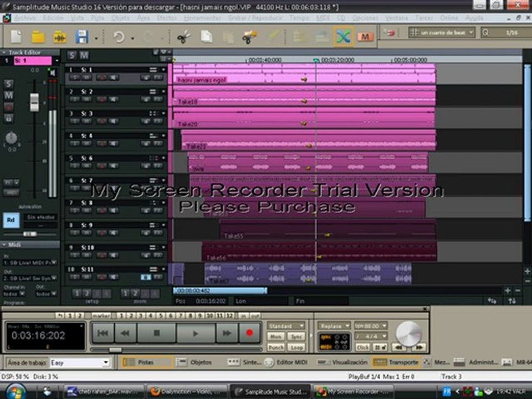The image size is (532, 399).
Task: Open the bpm tempo dropdown in the transport
Action: click(371, 326)
